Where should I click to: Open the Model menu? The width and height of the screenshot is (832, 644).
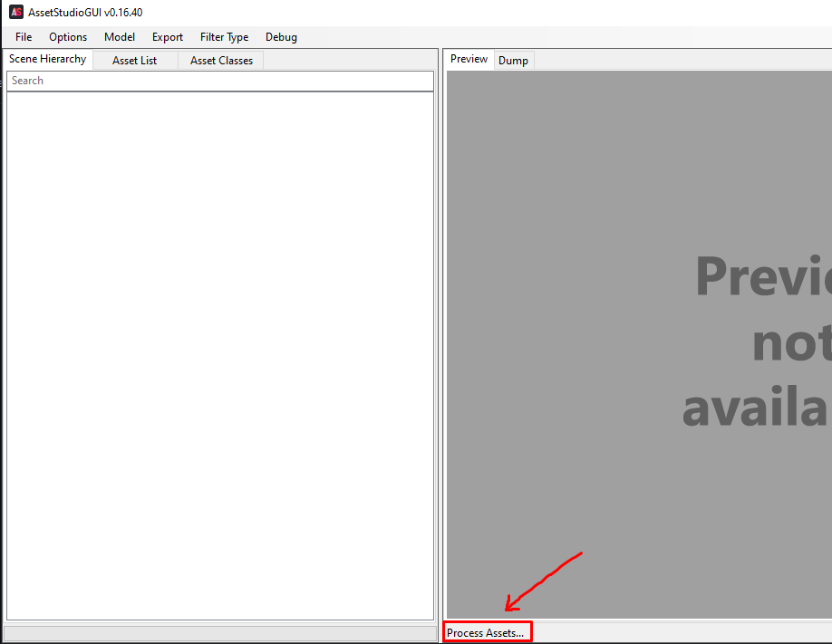tap(119, 37)
